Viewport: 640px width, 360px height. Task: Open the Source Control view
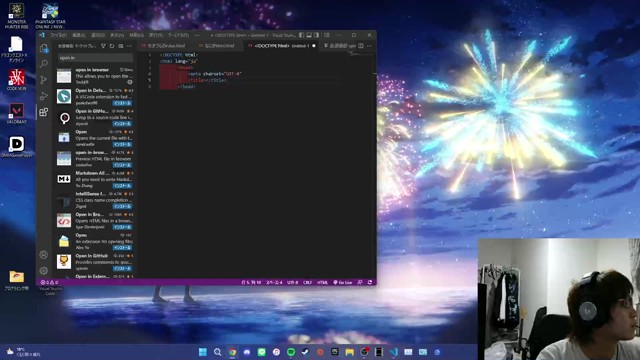[44, 80]
